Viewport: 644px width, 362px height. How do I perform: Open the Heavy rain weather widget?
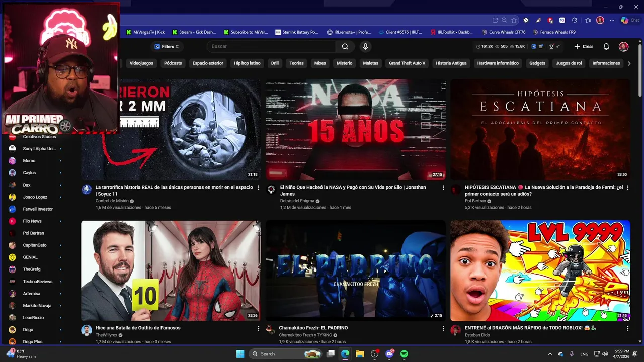pyautogui.click(x=21, y=354)
